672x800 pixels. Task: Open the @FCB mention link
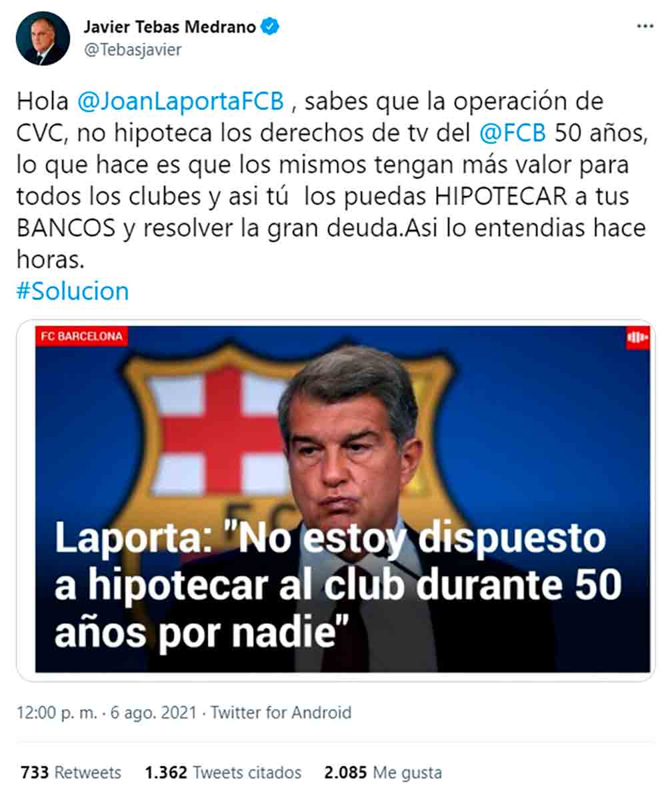[x=513, y=133]
